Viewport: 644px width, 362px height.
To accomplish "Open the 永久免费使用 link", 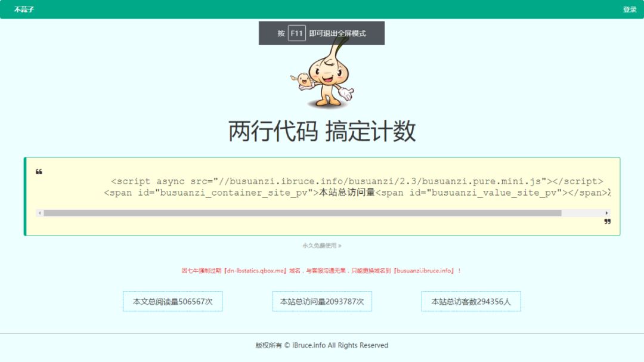I will click(x=322, y=246).
